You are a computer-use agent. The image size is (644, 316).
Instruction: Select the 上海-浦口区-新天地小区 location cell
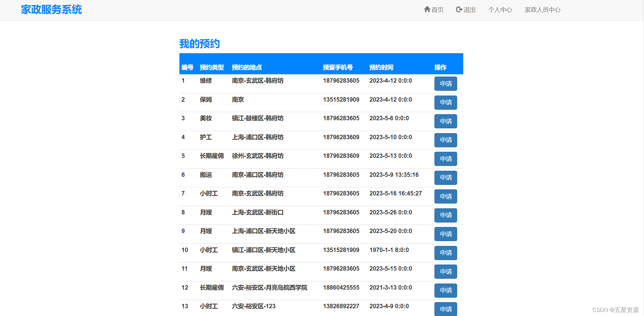pyautogui.click(x=264, y=231)
